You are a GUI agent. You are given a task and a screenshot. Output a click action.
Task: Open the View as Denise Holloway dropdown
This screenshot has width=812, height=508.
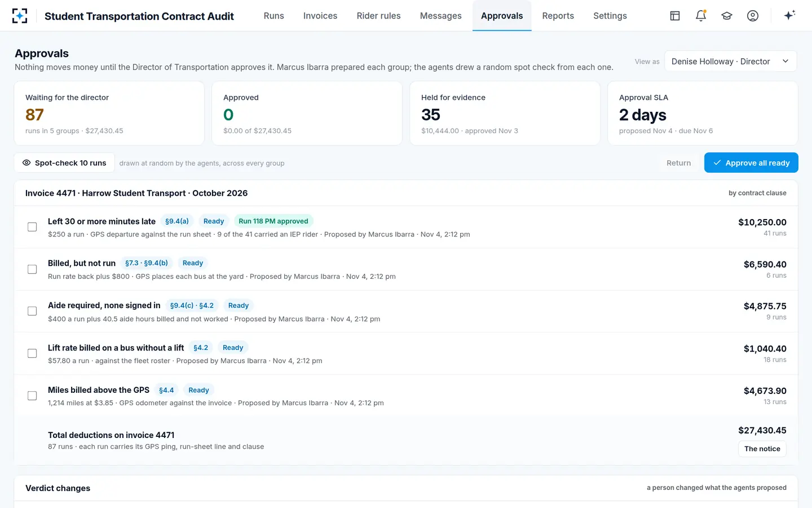click(731, 62)
